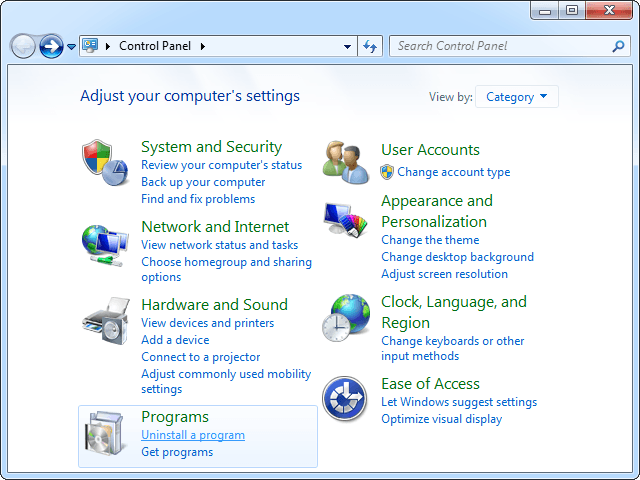The image size is (640, 480).
Task: Open the System and Security shield icon
Action: pyautogui.click(x=105, y=162)
